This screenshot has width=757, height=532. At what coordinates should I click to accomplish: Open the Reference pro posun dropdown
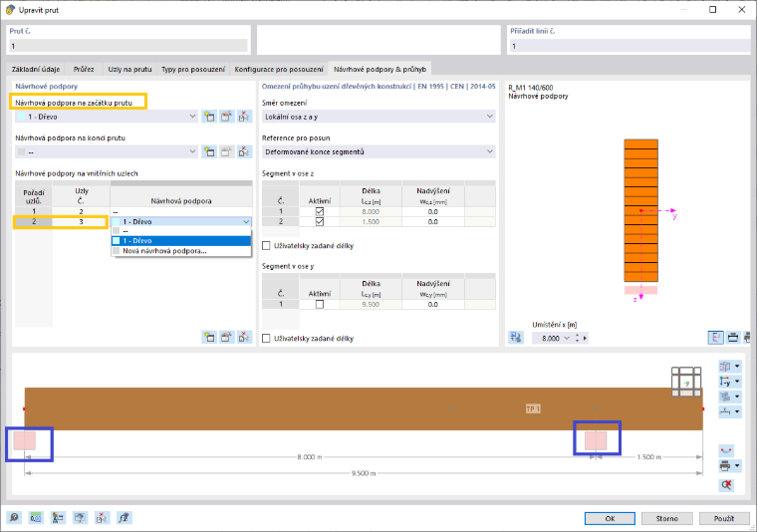[x=378, y=151]
